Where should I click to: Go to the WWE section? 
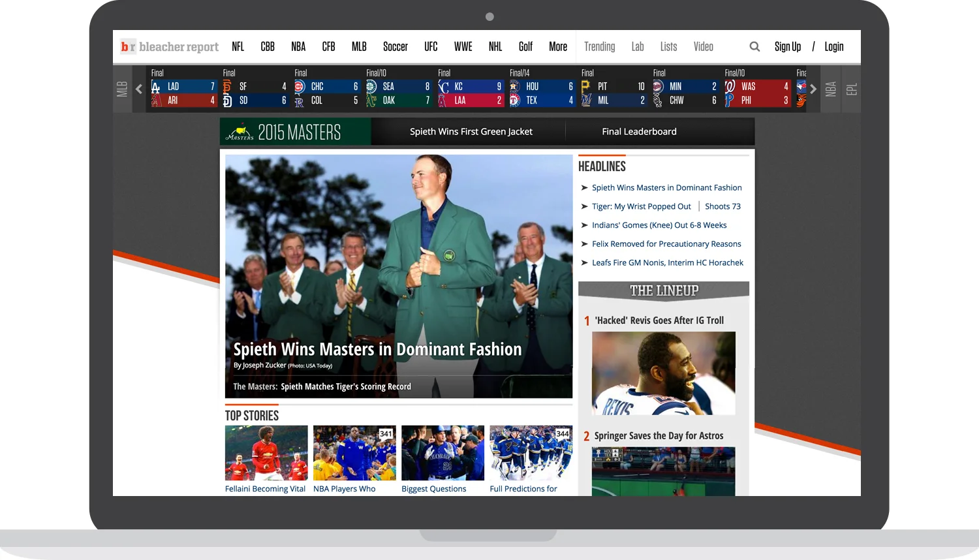pyautogui.click(x=463, y=46)
